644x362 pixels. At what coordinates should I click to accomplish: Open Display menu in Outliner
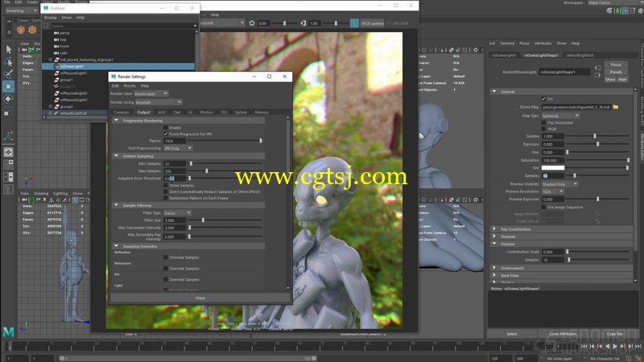coord(51,18)
